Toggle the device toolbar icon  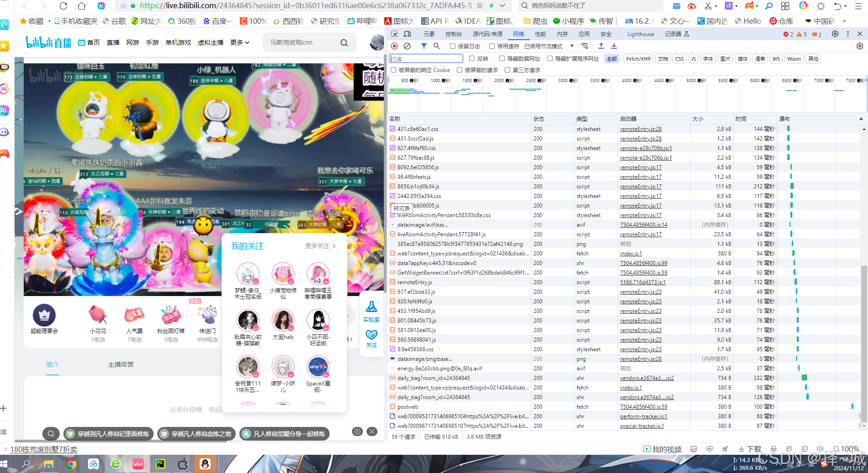click(x=408, y=34)
